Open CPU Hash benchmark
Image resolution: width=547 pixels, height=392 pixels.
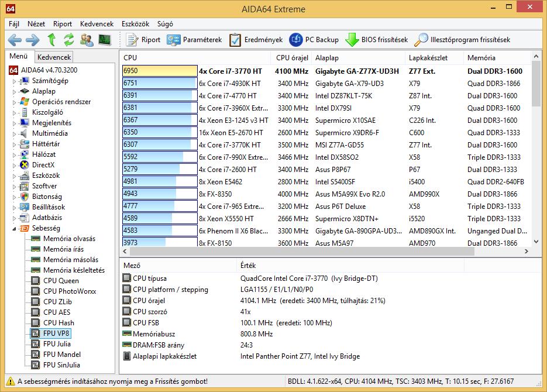[59, 322]
